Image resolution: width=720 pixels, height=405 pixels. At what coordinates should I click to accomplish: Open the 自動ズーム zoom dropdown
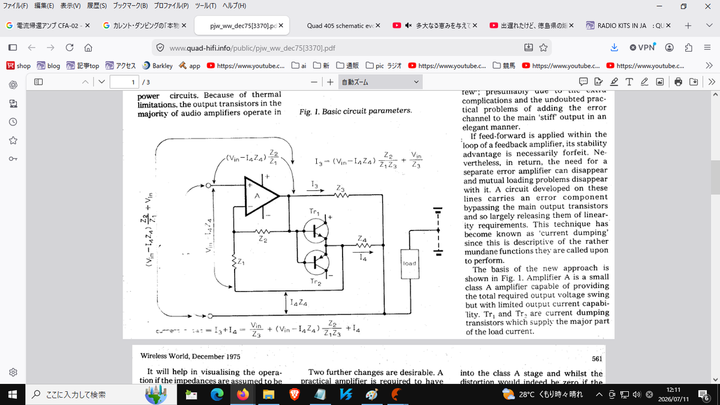click(380, 82)
